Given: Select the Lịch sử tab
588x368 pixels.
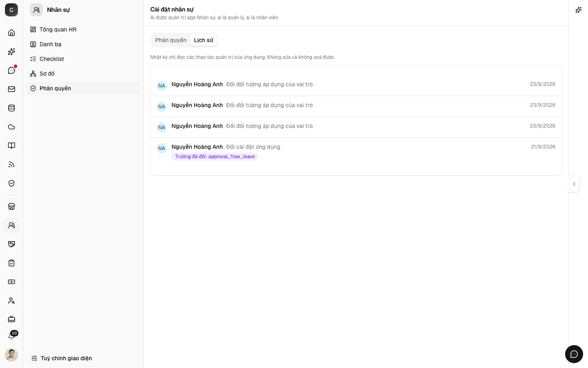Looking at the screenshot, I should [203, 40].
